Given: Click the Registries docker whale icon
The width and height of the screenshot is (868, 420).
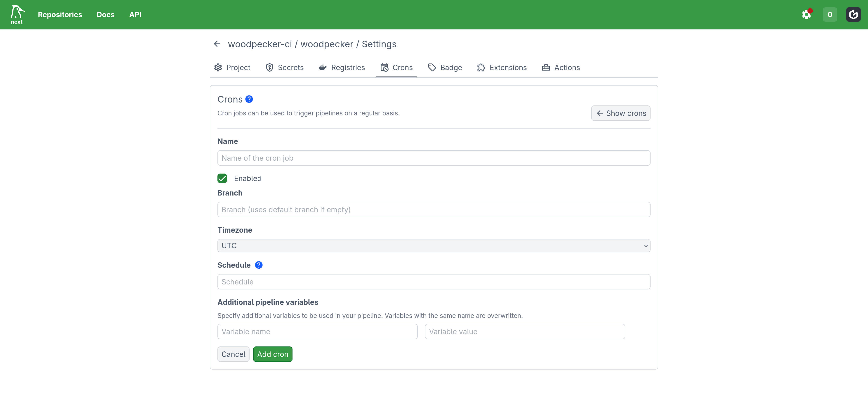Looking at the screenshot, I should tap(323, 67).
